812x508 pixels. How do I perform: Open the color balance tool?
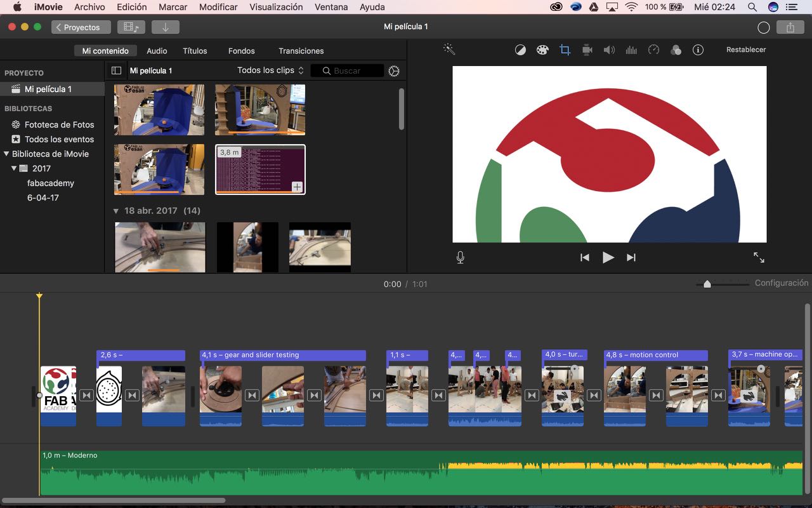coord(520,50)
